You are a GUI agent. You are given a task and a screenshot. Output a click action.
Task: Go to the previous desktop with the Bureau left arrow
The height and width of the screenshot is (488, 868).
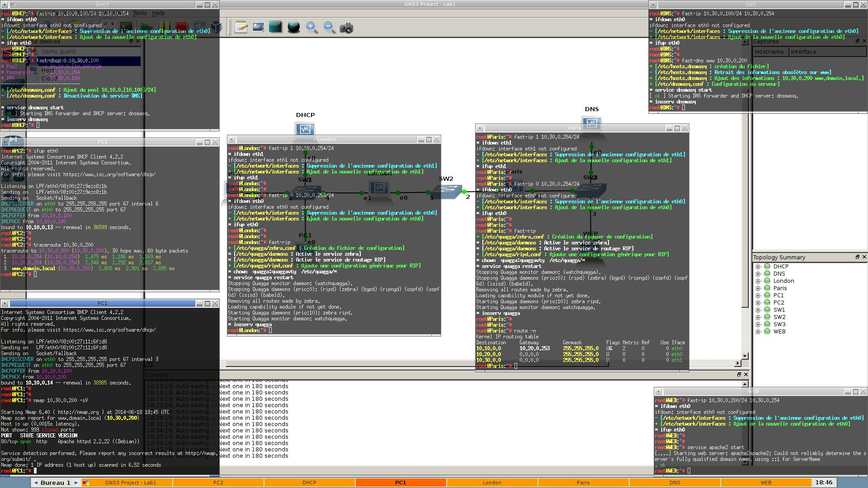tap(35, 483)
